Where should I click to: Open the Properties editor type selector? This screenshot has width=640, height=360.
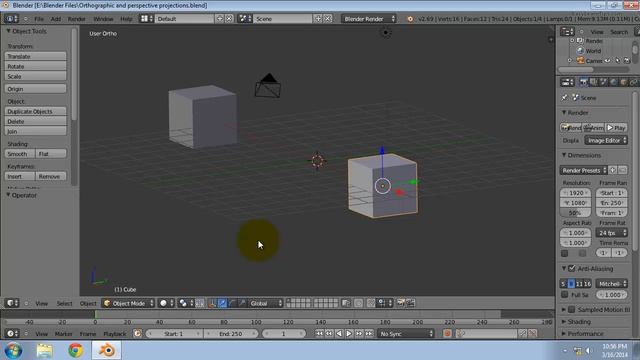(567, 82)
